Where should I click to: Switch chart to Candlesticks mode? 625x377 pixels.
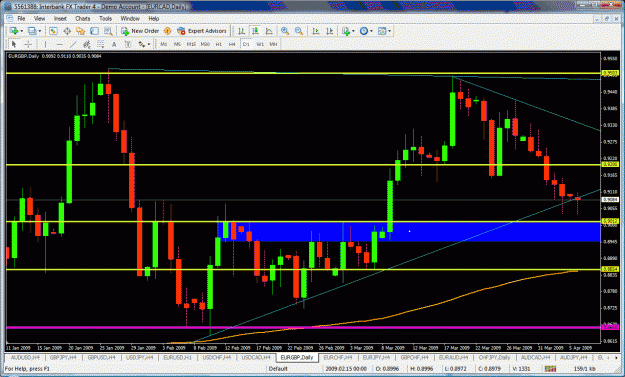click(256, 31)
